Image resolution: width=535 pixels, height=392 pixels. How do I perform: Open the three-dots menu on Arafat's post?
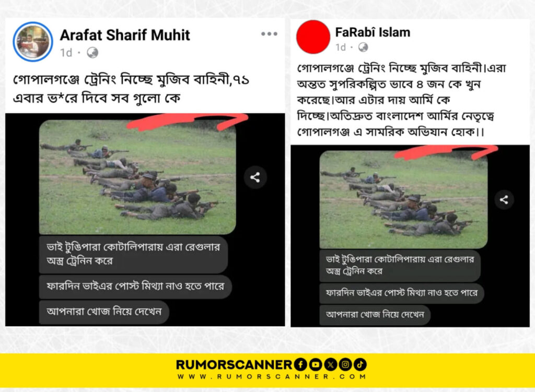pyautogui.click(x=269, y=34)
